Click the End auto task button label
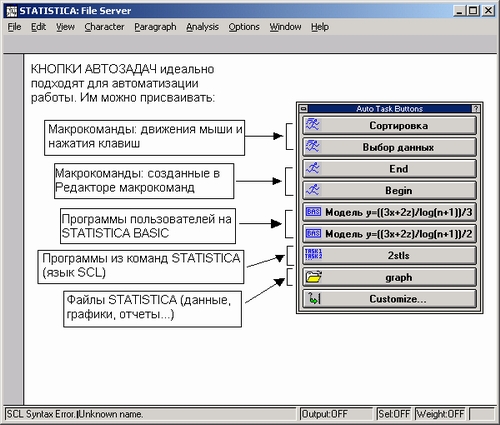 (398, 169)
